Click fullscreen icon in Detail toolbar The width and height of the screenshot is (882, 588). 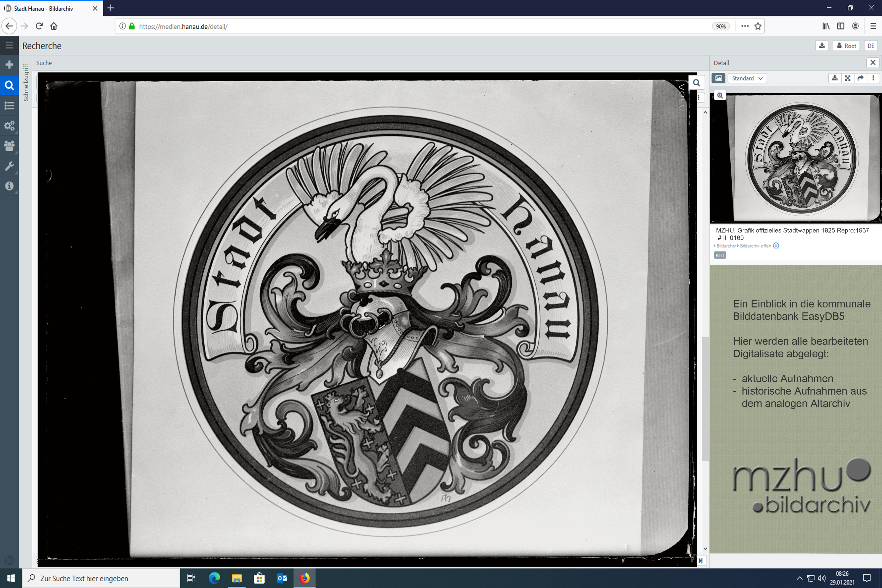847,78
